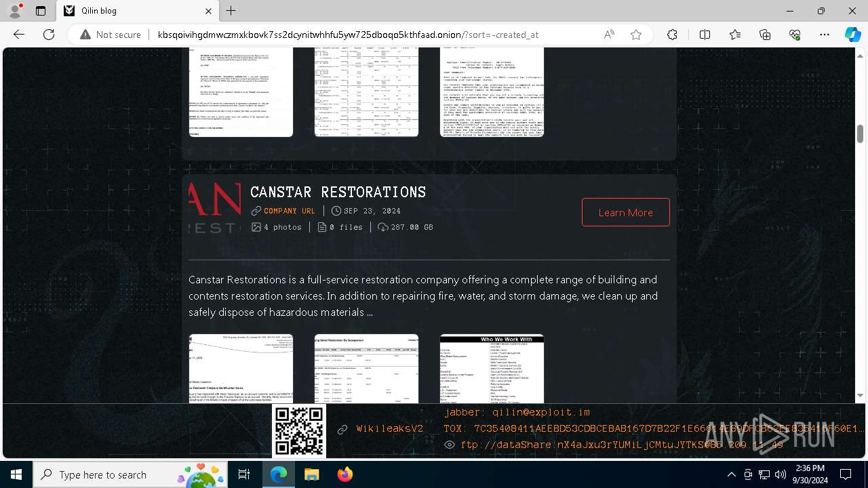Open the Who We Work With thumbnail
This screenshot has height=488, width=868.
[492, 369]
